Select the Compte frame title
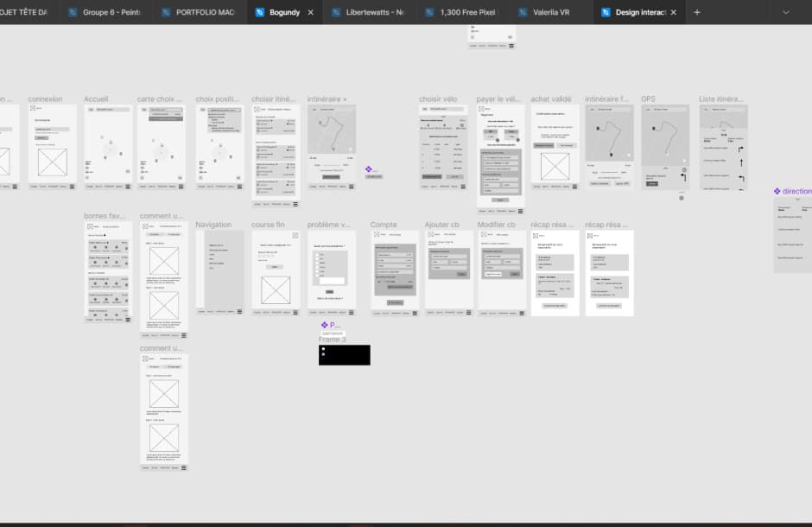The image size is (812, 527). coord(384,225)
